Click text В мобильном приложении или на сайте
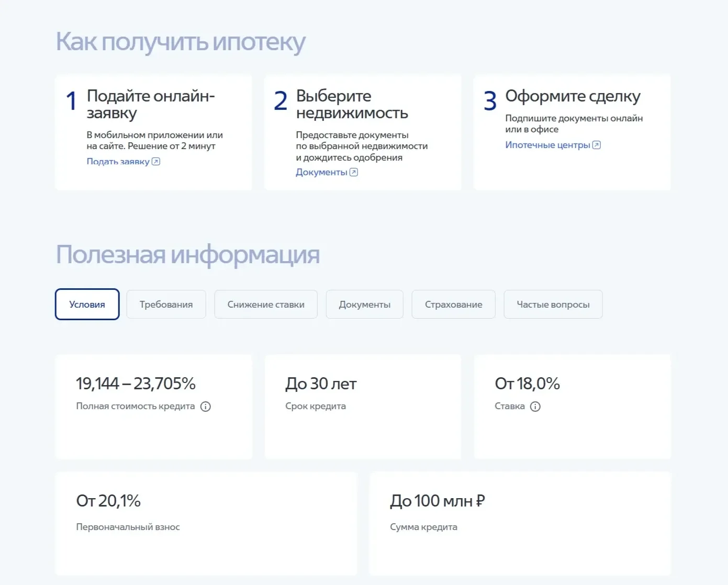The image size is (728, 585). pyautogui.click(x=154, y=141)
